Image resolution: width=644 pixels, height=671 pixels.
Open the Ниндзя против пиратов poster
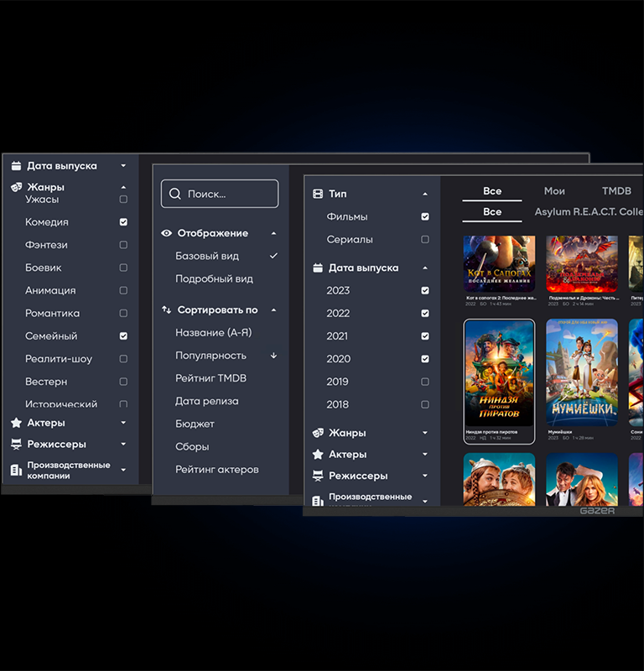point(499,372)
